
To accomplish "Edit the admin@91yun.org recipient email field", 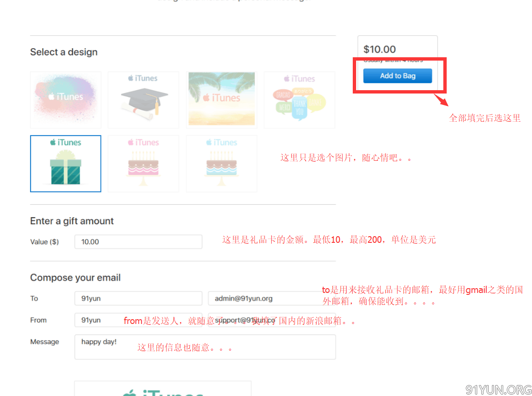I will (272, 298).
